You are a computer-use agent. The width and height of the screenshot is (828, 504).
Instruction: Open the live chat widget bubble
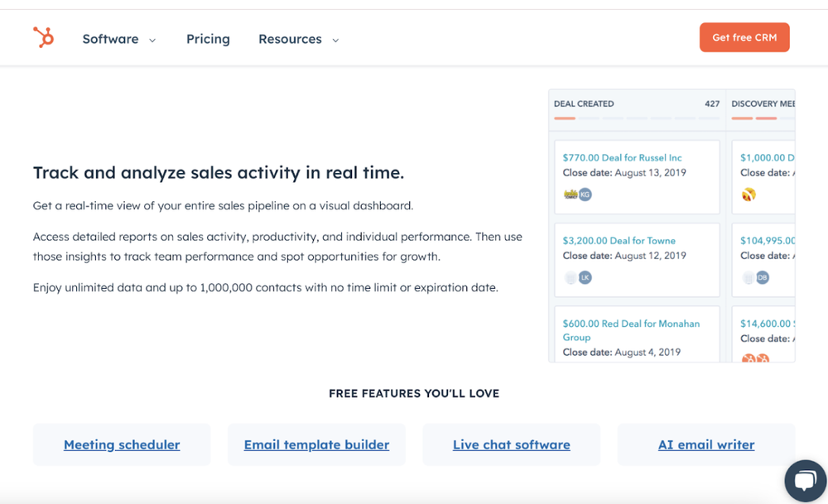(804, 481)
